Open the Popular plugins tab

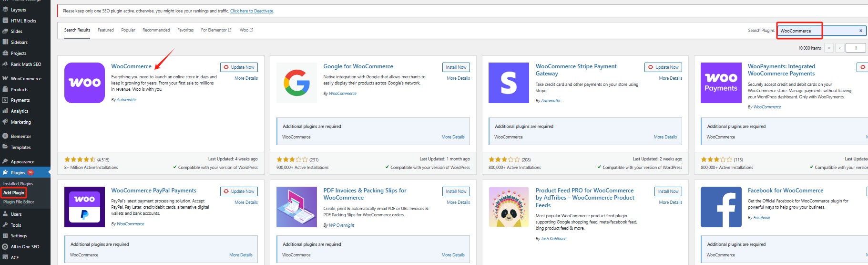coord(128,30)
